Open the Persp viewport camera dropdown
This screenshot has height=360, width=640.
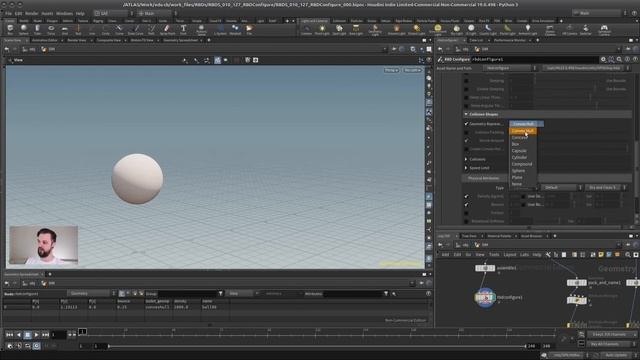pos(391,70)
